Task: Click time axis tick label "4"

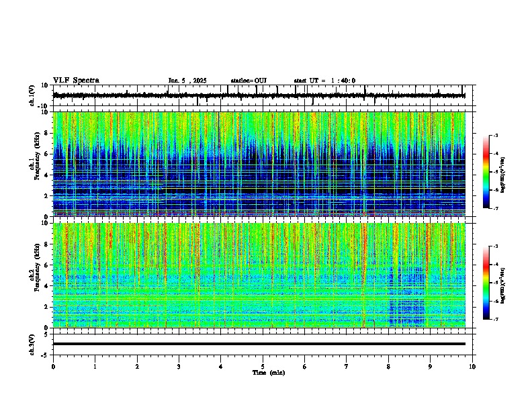Action: point(220,367)
